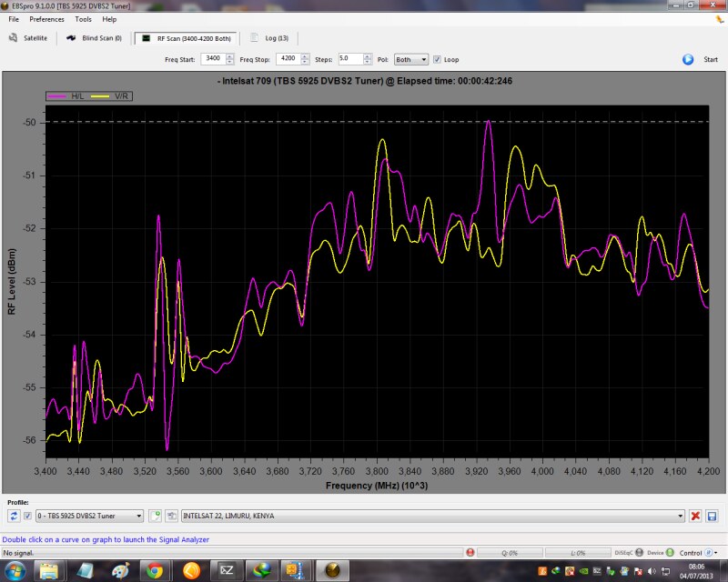This screenshot has width=728, height=582.
Task: Click the refresh profile icon
Action: pyautogui.click(x=14, y=516)
